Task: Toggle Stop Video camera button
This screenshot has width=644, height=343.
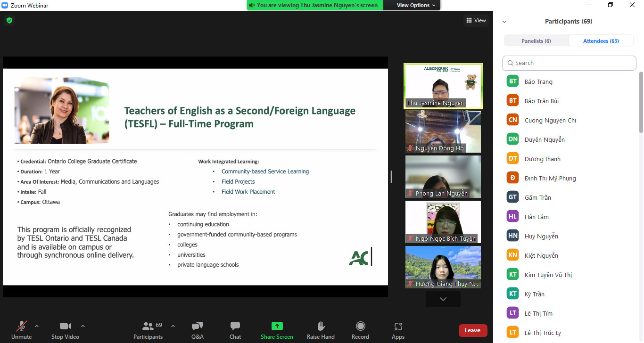Action: point(65,330)
